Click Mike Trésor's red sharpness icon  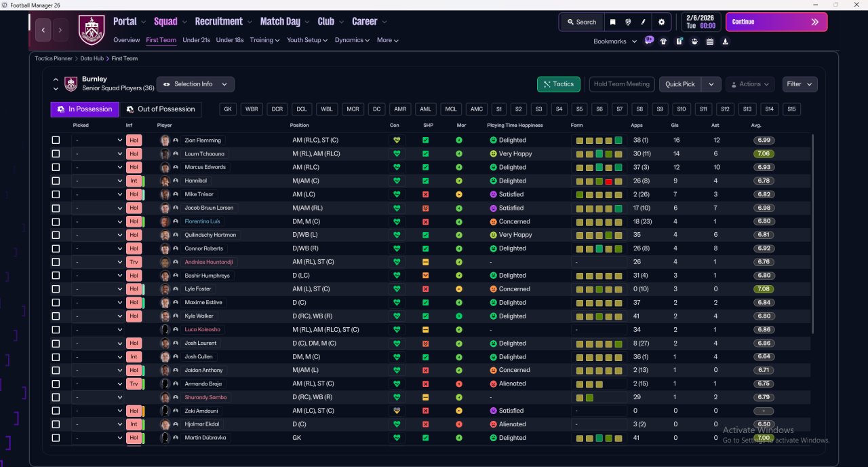425,194
